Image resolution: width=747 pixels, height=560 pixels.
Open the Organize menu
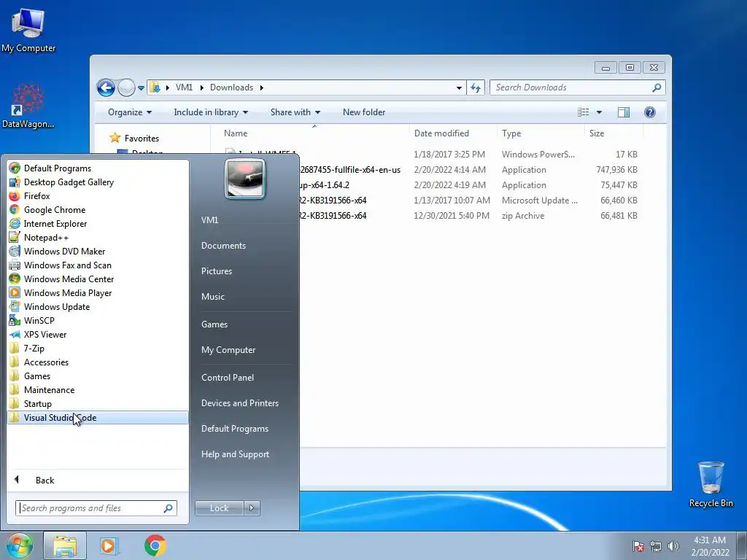tap(130, 112)
